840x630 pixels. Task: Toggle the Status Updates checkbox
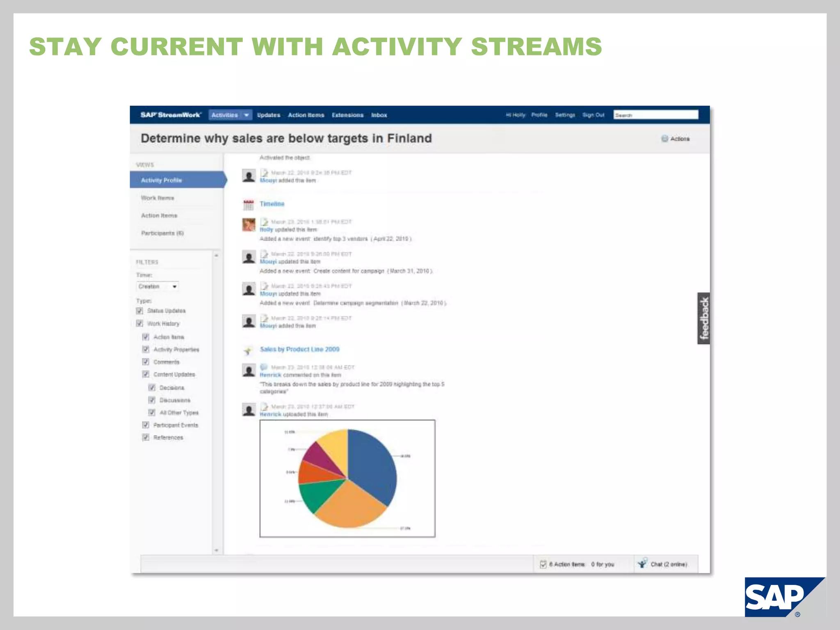click(139, 311)
